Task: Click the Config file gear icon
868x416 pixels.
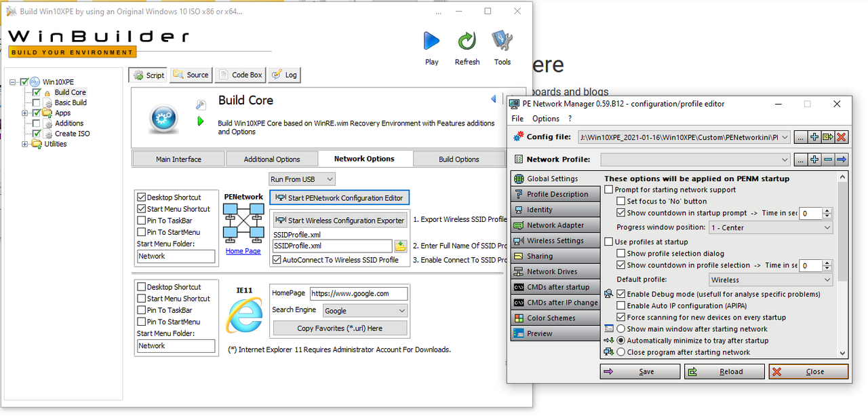Action: [519, 137]
